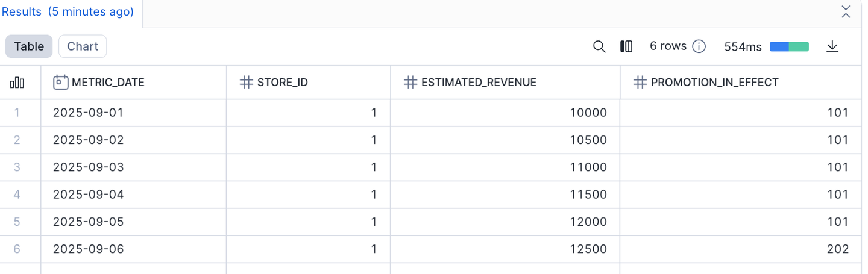
Task: Select the revenue cell 10000
Action: coord(505,113)
